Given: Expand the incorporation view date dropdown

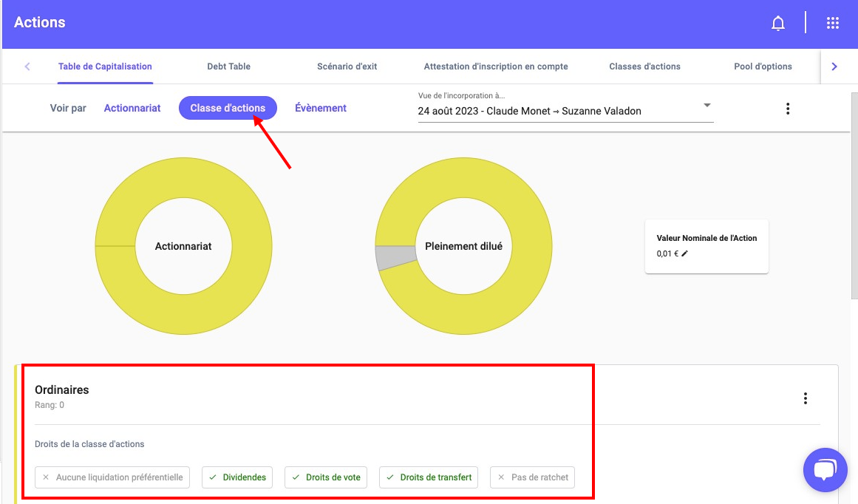Looking at the screenshot, I should [707, 105].
